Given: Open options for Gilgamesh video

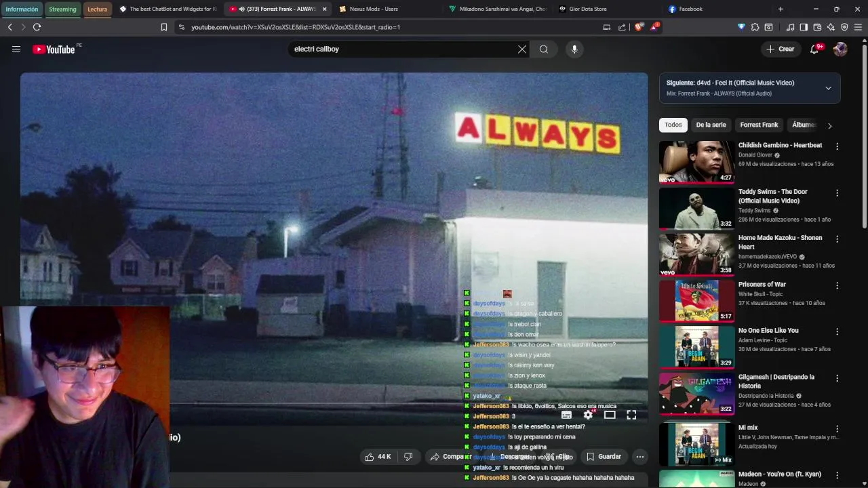Looking at the screenshot, I should click(837, 378).
